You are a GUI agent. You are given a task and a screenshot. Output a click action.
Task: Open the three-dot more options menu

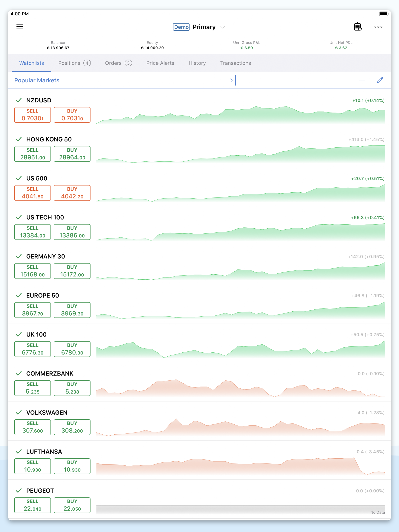[x=378, y=27]
